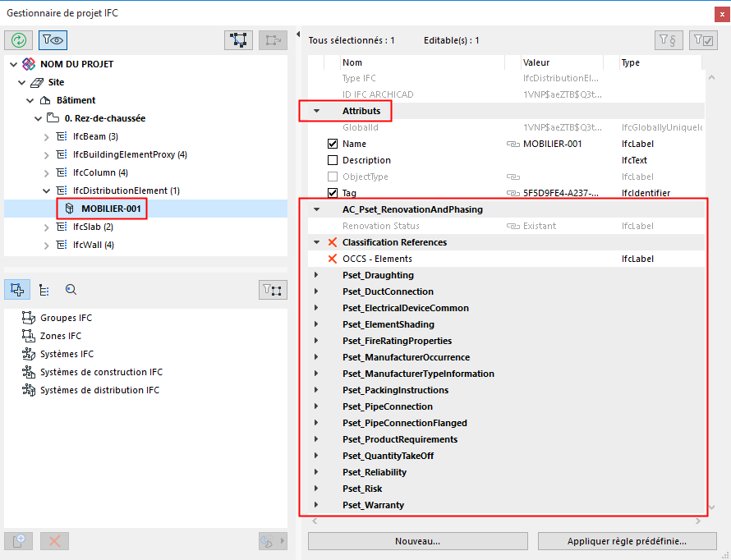Click the OCCS - Elements row label
Image resolution: width=731 pixels, height=560 pixels.
pyautogui.click(x=377, y=259)
